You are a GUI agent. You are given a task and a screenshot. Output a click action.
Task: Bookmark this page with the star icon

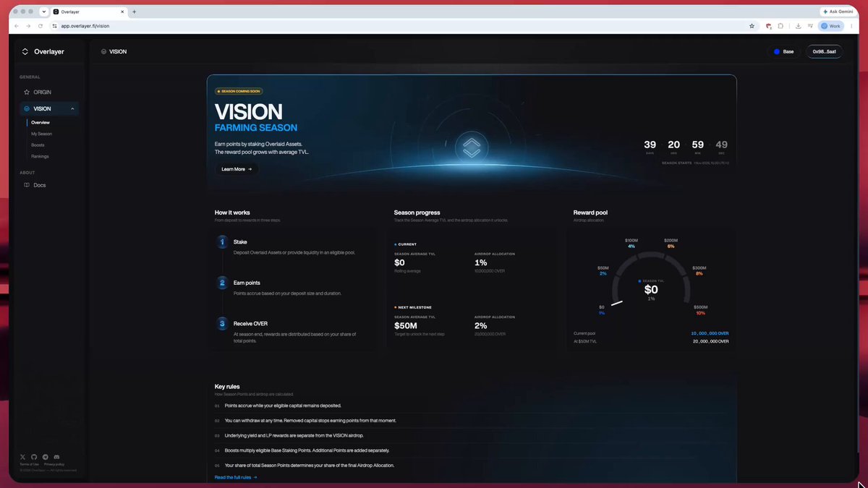pos(752,26)
